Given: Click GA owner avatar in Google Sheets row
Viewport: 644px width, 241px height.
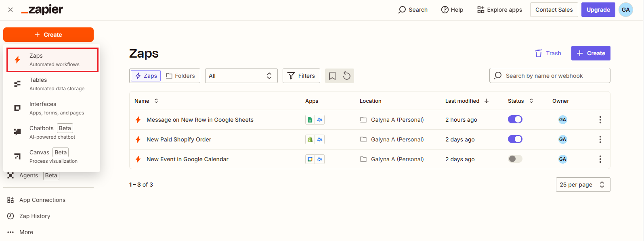Looking at the screenshot, I should click(x=562, y=120).
